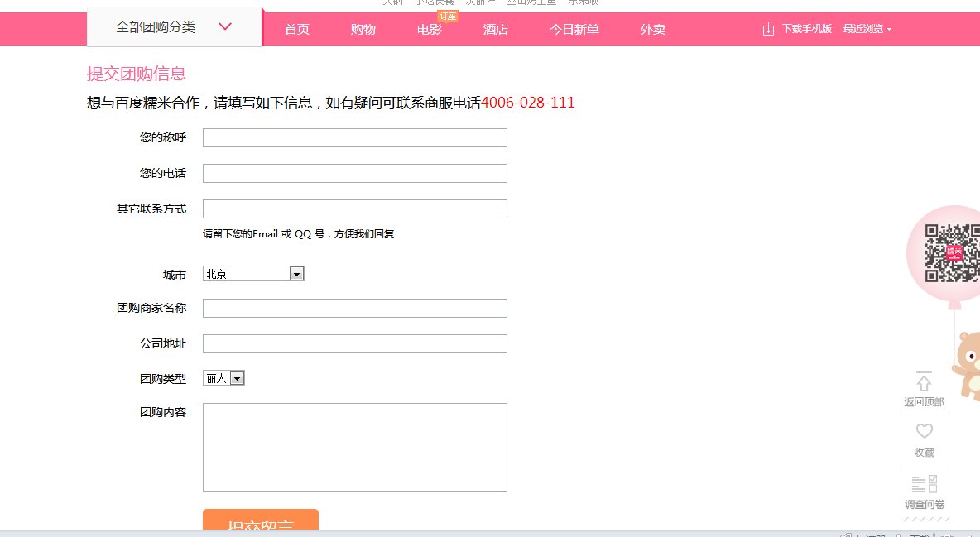The height and width of the screenshot is (537, 980).
Task: Select the 外卖 nav item
Action: (652, 30)
